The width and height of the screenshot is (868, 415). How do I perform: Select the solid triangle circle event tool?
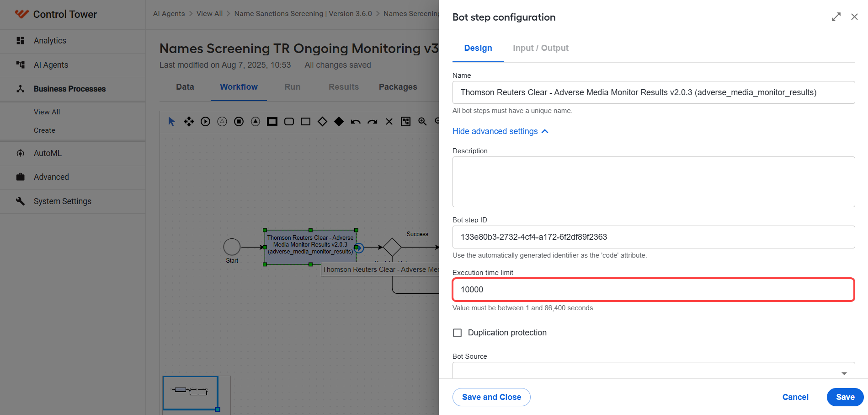pos(256,122)
